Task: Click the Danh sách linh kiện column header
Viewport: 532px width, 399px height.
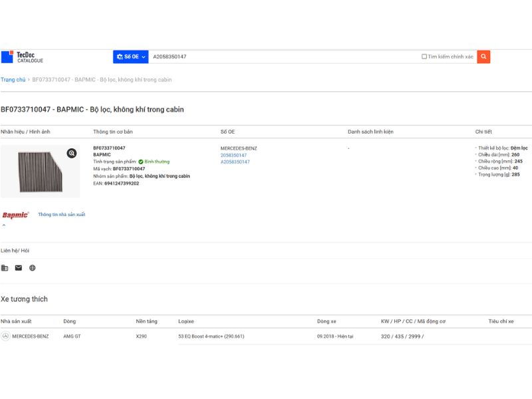Action: pos(370,132)
